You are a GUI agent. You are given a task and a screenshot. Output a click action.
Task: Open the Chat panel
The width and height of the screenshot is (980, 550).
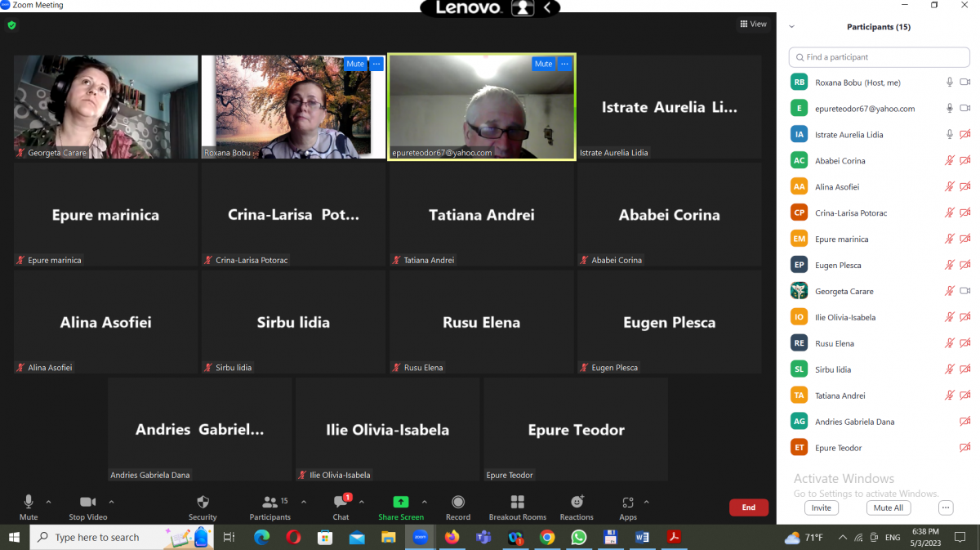click(x=341, y=507)
